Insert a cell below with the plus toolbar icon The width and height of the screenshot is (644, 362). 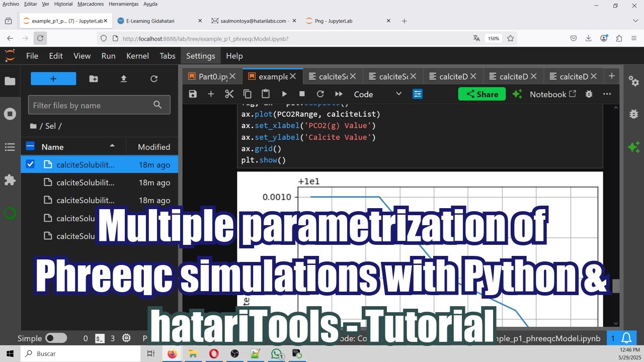coord(211,94)
